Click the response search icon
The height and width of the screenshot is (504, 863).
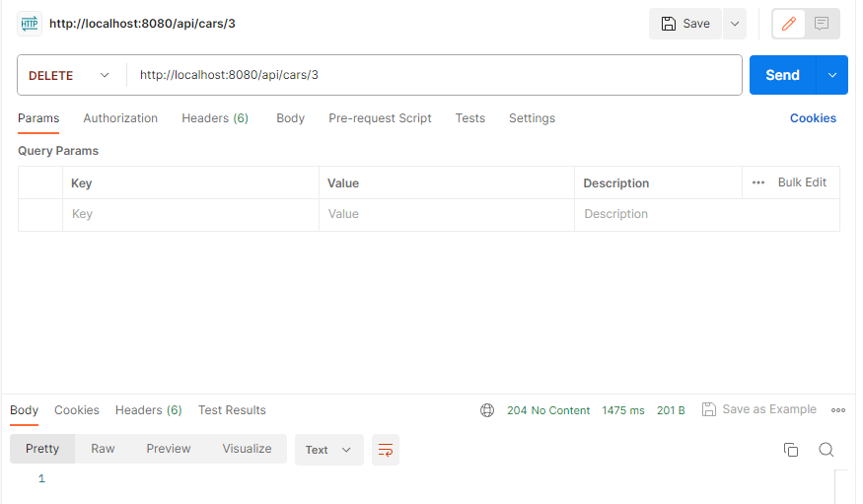(x=827, y=450)
